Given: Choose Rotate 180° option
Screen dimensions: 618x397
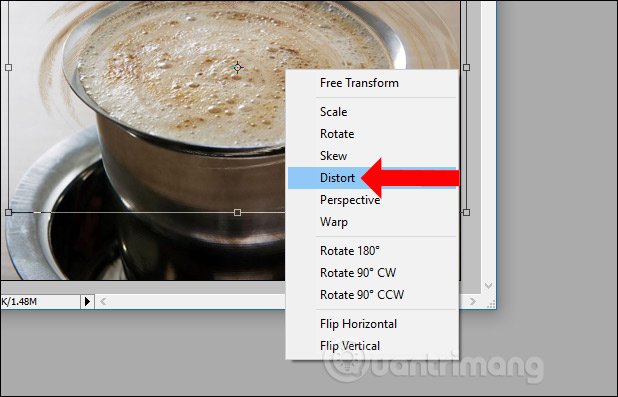Looking at the screenshot, I should (372, 251).
